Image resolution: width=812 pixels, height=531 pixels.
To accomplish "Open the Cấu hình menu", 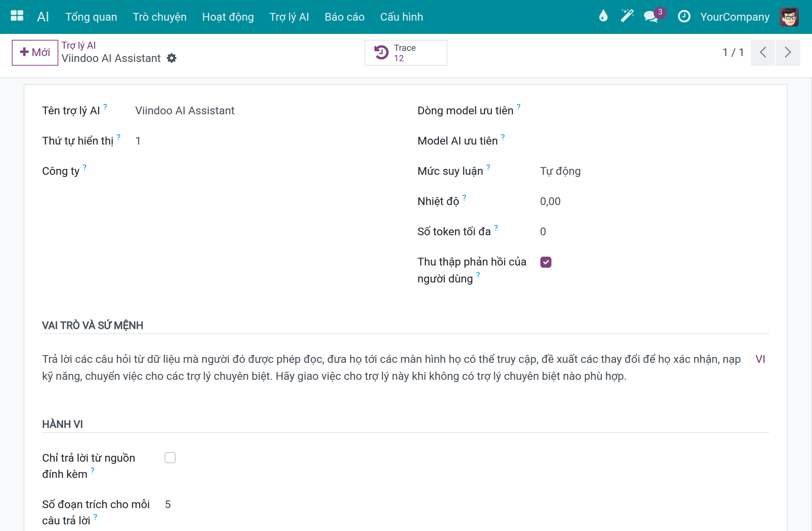I will pyautogui.click(x=402, y=17).
